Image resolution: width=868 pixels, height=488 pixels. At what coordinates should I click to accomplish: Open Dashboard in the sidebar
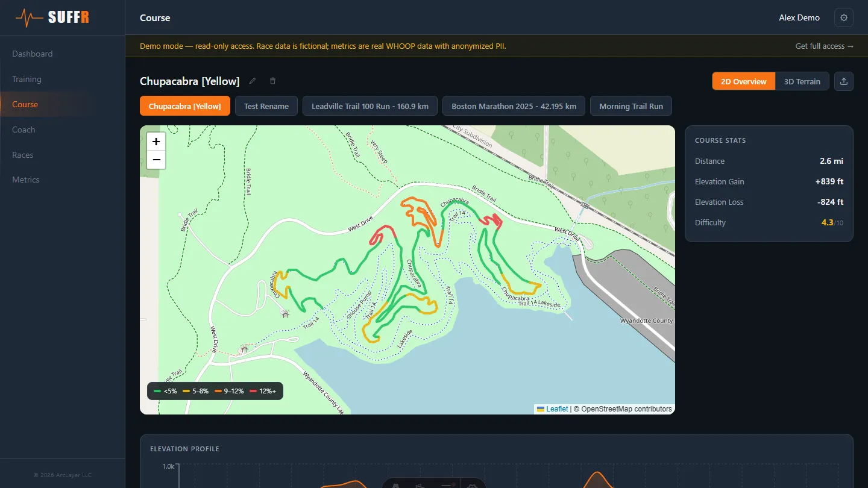pos(33,54)
